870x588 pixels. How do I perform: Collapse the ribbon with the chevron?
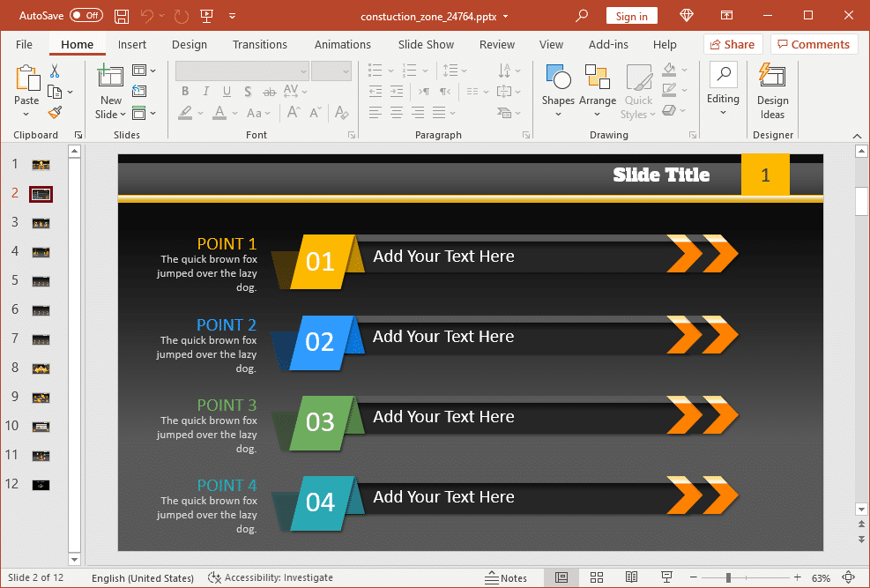coord(857,135)
